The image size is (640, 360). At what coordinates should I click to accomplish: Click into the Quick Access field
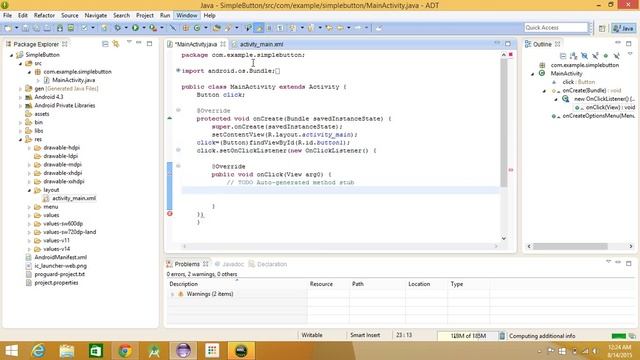tap(556, 27)
